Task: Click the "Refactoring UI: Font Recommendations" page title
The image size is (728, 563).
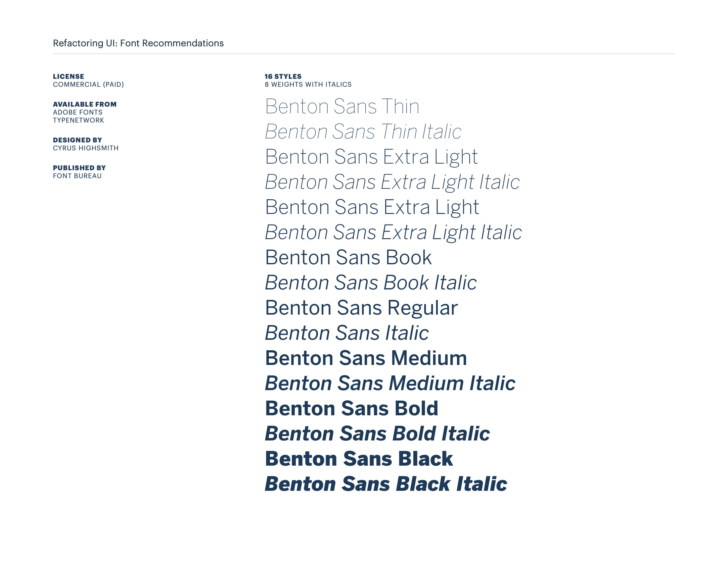Action: click(138, 43)
